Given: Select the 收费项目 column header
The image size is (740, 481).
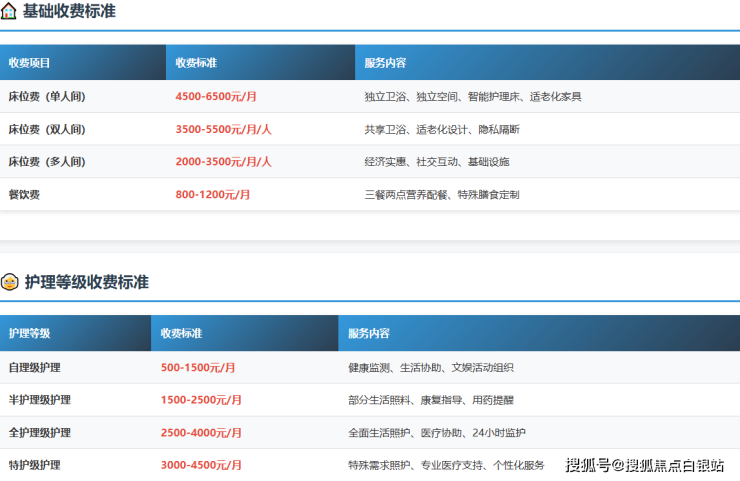Looking at the screenshot, I should click(x=29, y=63).
